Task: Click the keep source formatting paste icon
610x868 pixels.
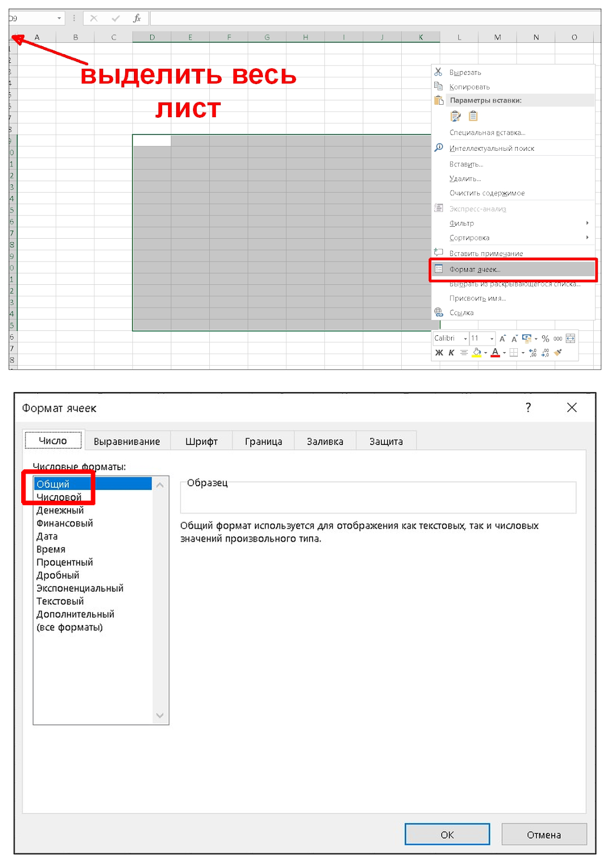Action: pyautogui.click(x=456, y=116)
